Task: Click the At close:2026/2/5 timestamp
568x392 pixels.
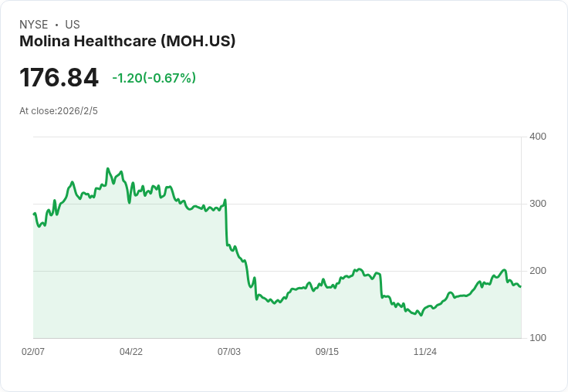Action: pos(59,111)
